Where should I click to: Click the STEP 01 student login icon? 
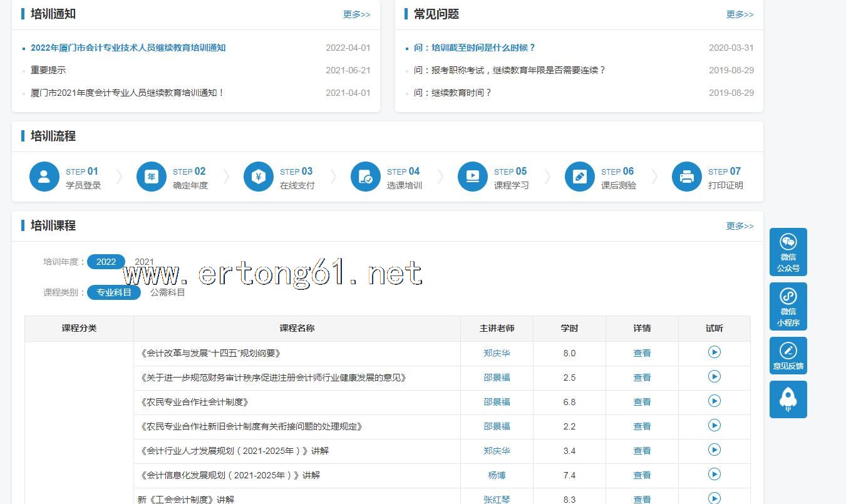[44, 177]
